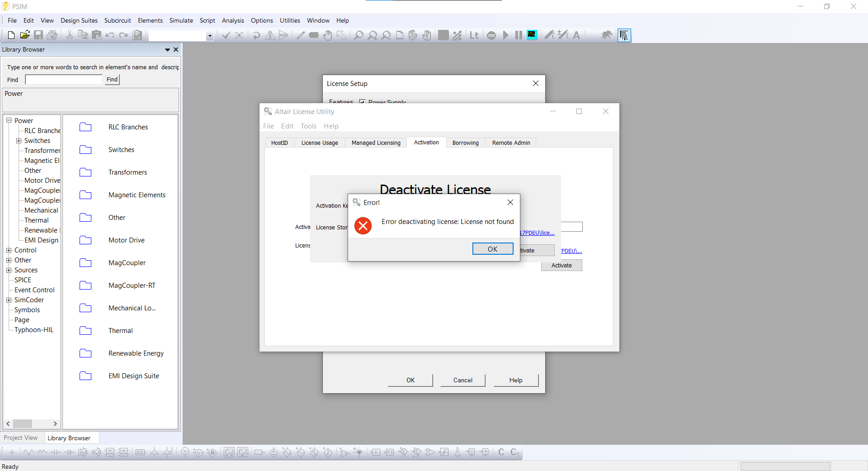Open SIMVIEW with the highlighted waveform icon

532,35
